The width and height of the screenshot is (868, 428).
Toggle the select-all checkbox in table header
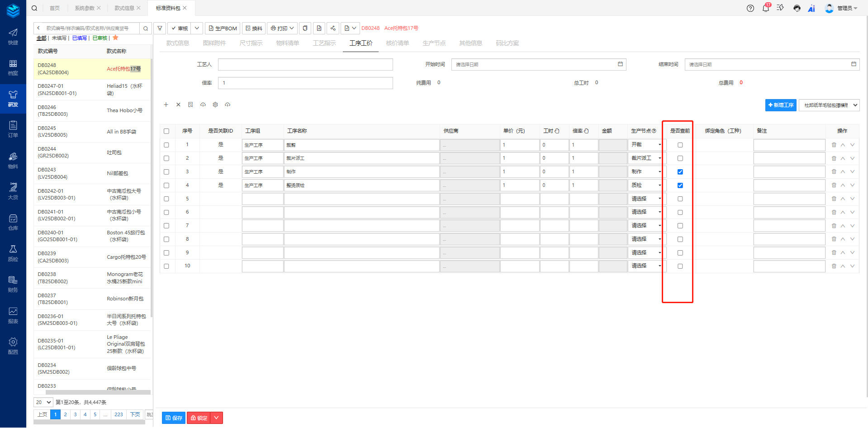point(166,131)
